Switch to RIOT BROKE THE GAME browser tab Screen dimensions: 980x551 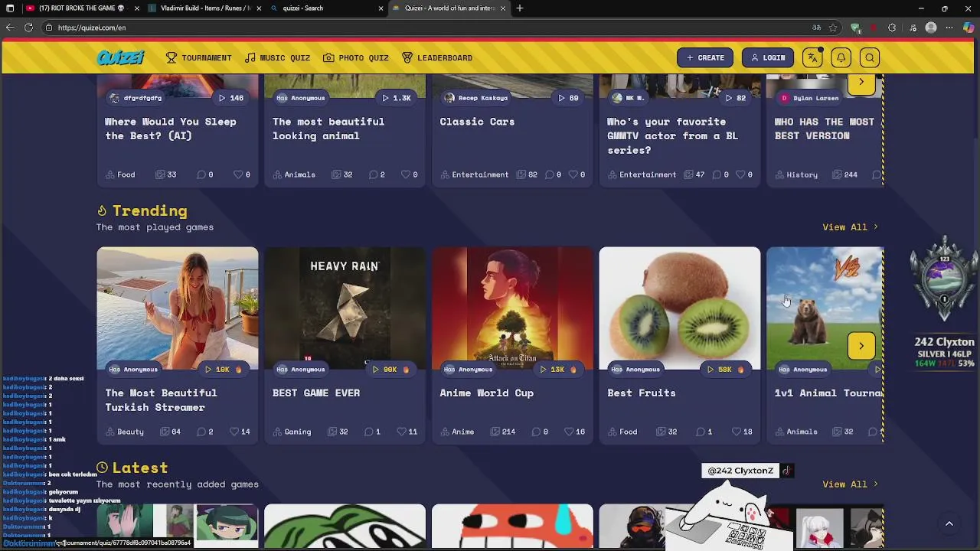coord(81,8)
